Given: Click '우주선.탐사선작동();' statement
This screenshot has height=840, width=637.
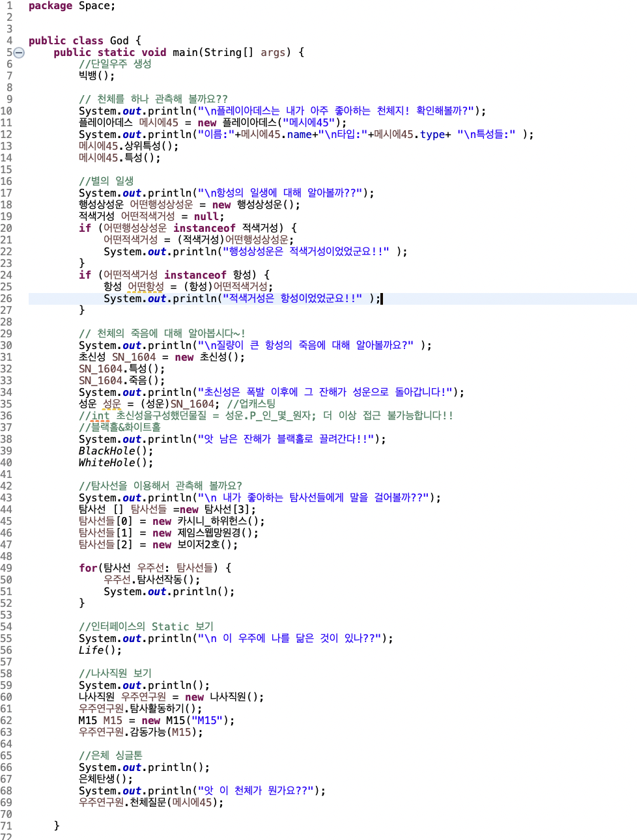Looking at the screenshot, I should coord(152,580).
